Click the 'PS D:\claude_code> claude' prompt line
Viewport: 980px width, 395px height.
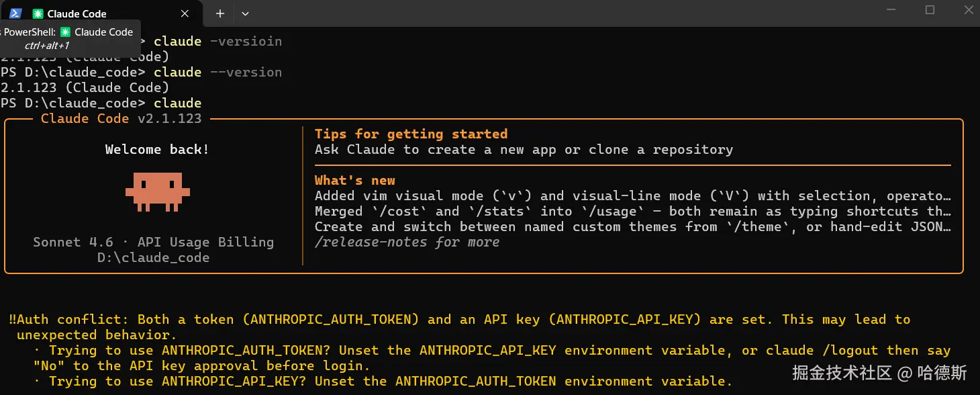[101, 103]
